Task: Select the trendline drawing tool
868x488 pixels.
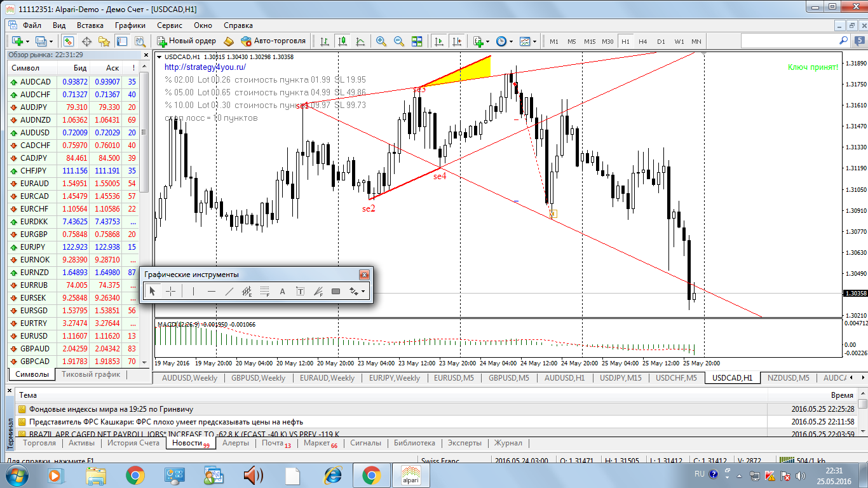Action: pos(229,292)
